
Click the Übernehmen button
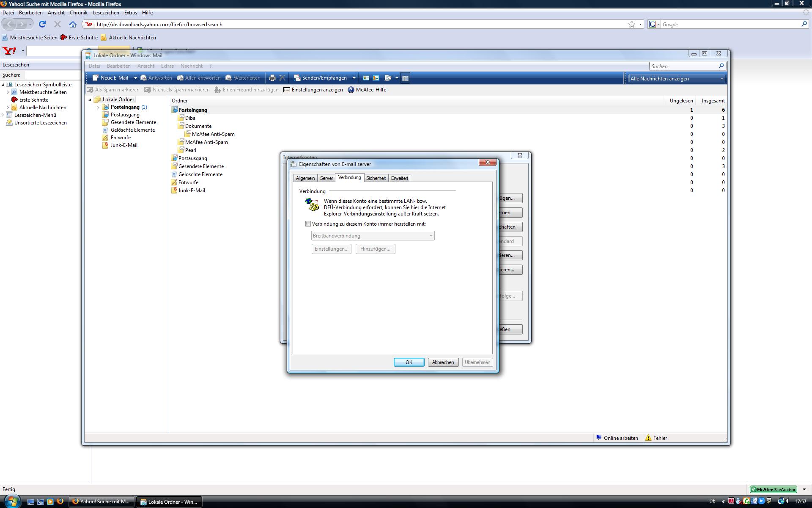click(x=477, y=362)
